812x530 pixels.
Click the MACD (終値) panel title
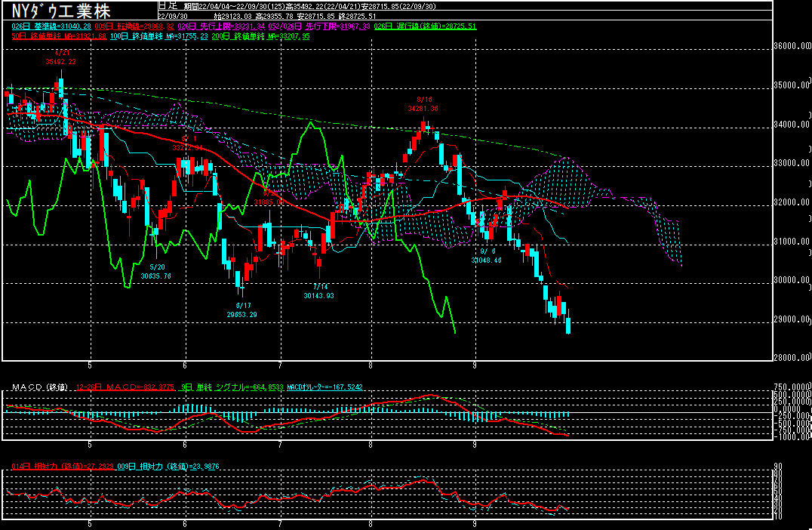click(40, 387)
